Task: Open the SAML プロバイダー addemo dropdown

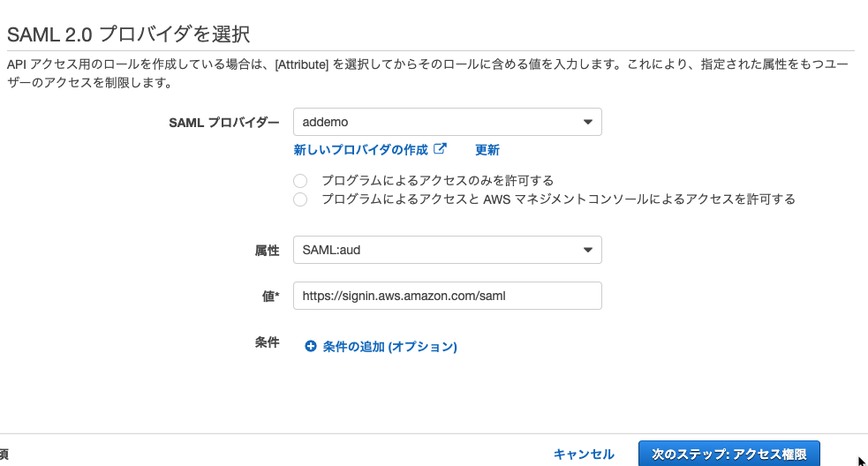Action: pos(448,122)
